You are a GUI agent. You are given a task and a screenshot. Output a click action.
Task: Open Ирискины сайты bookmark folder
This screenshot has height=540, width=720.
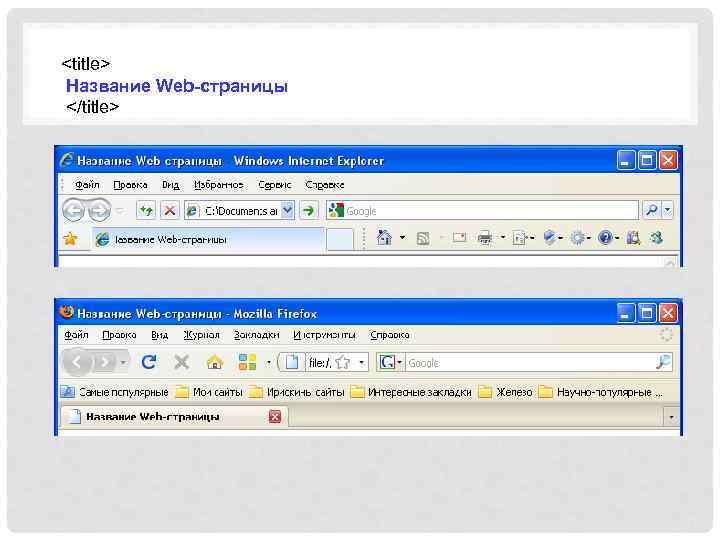click(x=297, y=392)
